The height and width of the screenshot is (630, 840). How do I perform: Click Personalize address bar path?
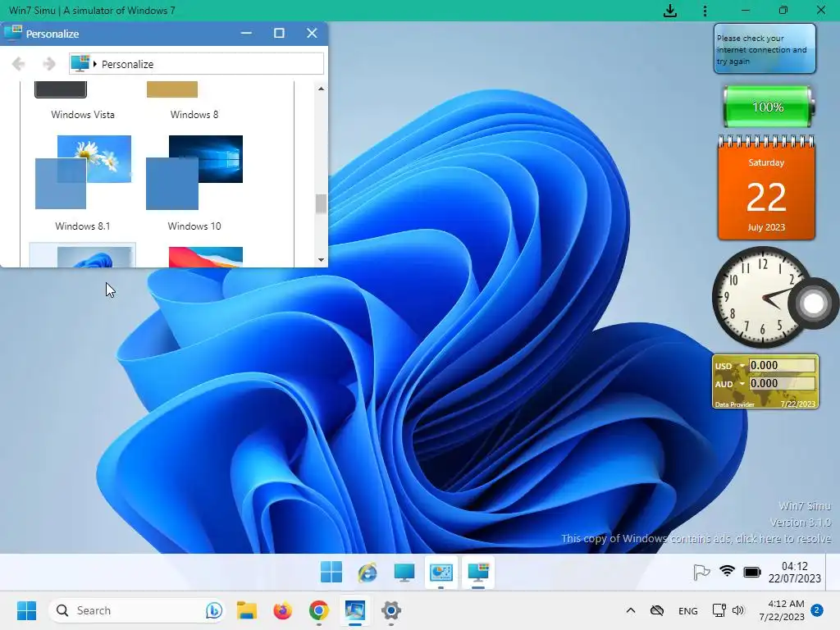196,64
